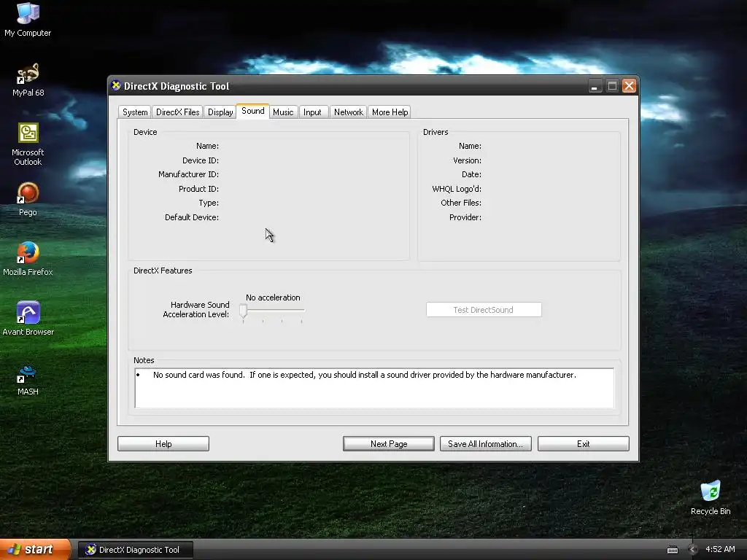Open the My Computer desktop icon
The height and width of the screenshot is (560, 747).
tap(28, 20)
